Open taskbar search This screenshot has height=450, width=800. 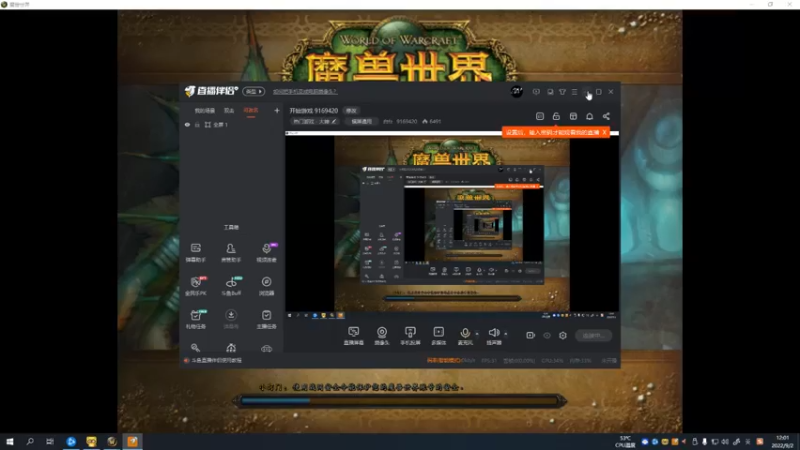(x=30, y=441)
